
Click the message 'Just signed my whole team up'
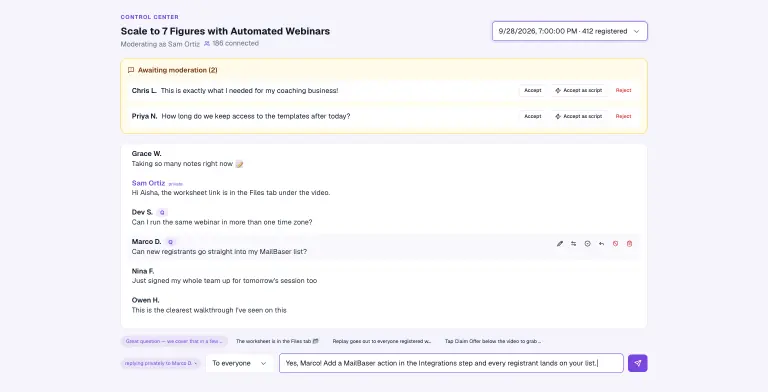pyautogui.click(x=224, y=281)
